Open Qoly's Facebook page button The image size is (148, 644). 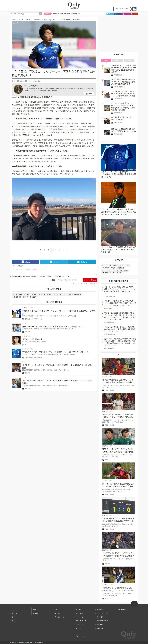pyautogui.click(x=118, y=14)
